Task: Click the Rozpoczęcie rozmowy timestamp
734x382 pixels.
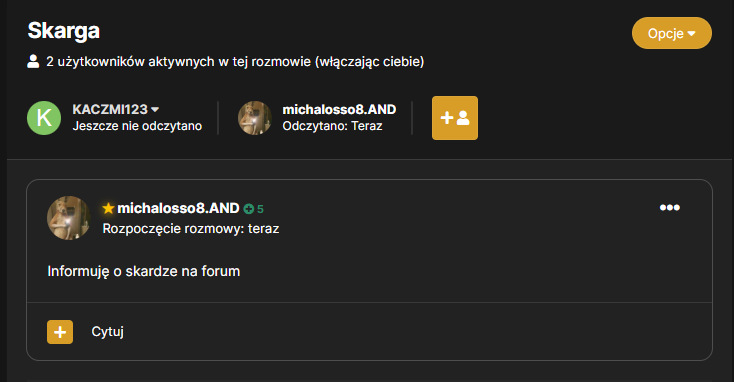Action: tap(191, 228)
